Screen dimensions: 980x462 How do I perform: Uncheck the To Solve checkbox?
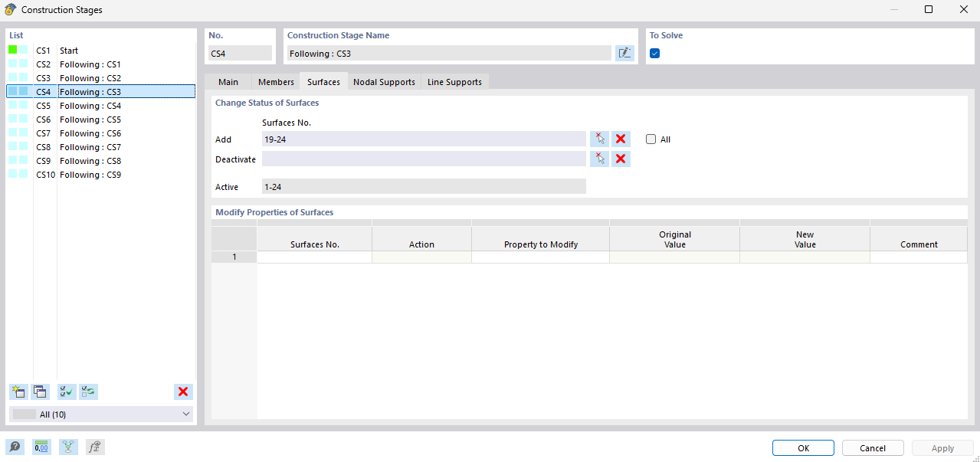[x=654, y=53]
